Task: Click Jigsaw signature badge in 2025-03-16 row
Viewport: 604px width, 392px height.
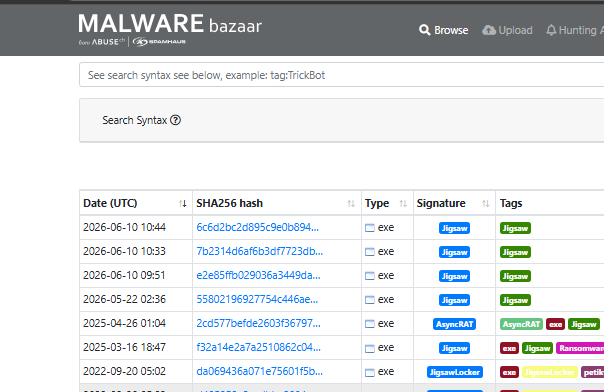Action: click(x=454, y=348)
